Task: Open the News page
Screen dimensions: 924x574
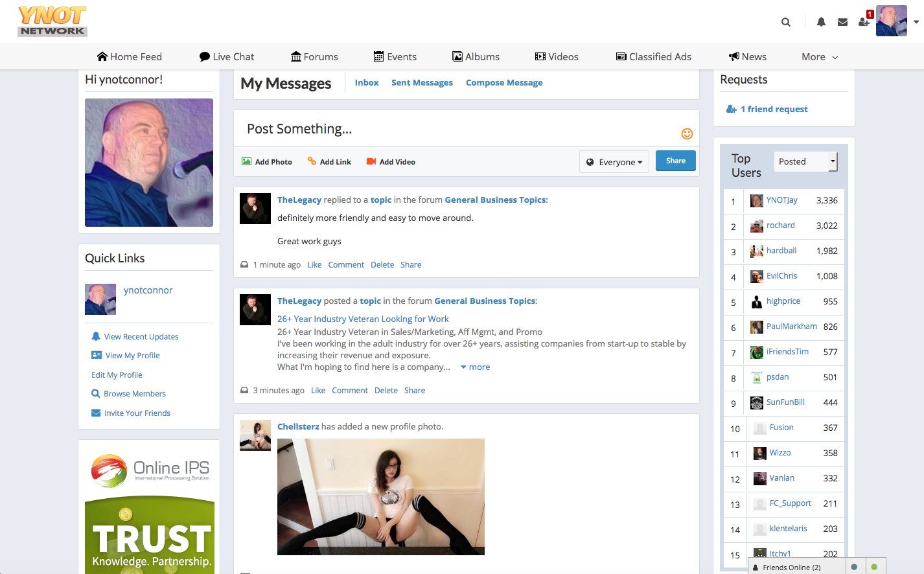Action: pos(748,56)
